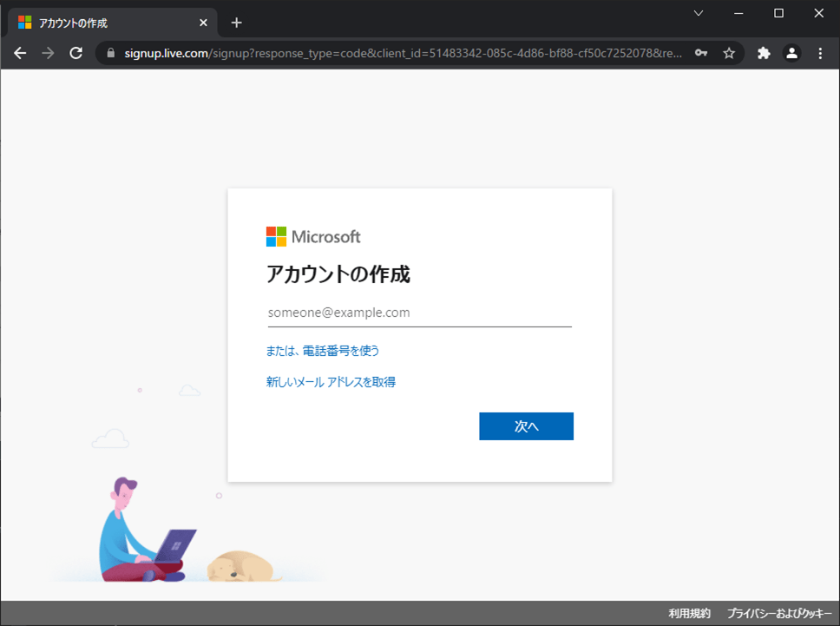Open a new tab with the plus button
The height and width of the screenshot is (626, 840).
[x=236, y=23]
